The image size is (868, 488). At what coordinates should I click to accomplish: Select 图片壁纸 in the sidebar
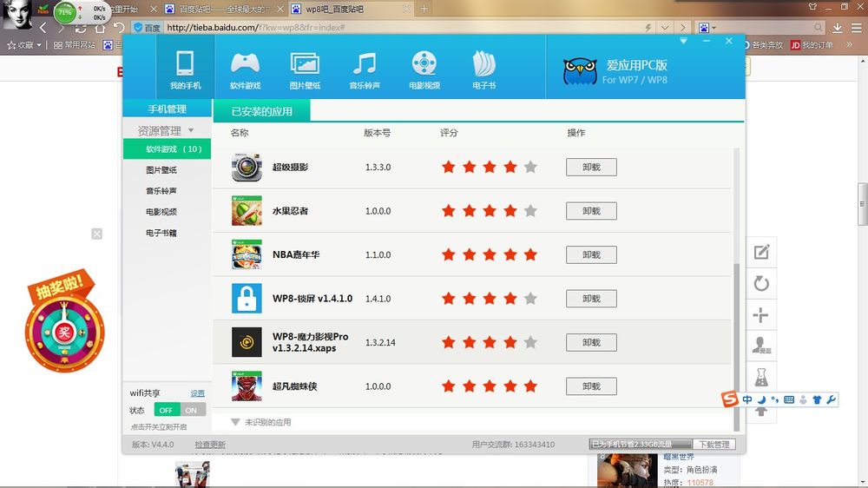point(161,170)
